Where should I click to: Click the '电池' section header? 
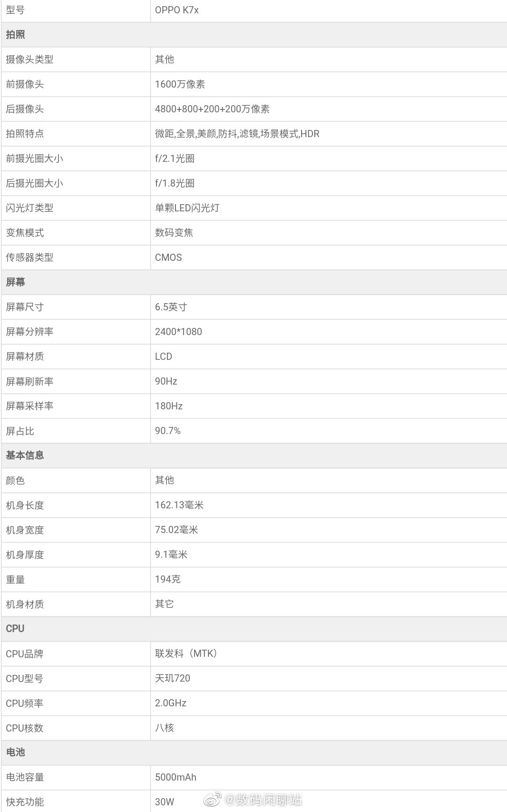click(x=15, y=753)
